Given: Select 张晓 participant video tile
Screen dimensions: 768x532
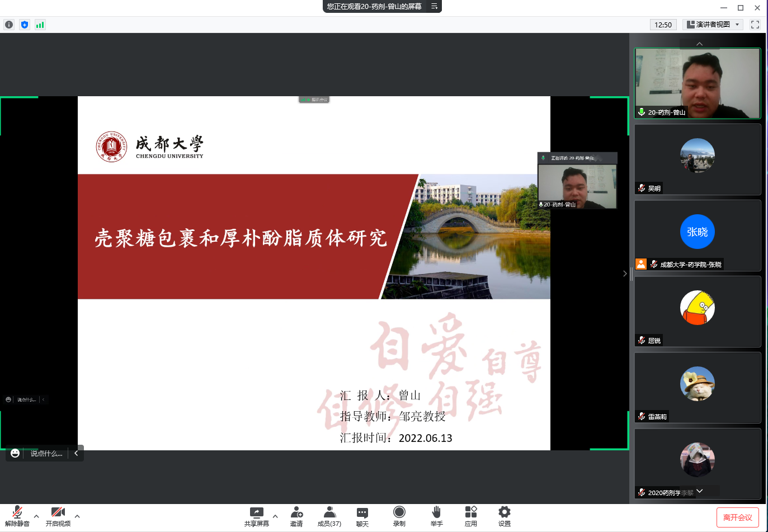Looking at the screenshot, I should coord(698,236).
